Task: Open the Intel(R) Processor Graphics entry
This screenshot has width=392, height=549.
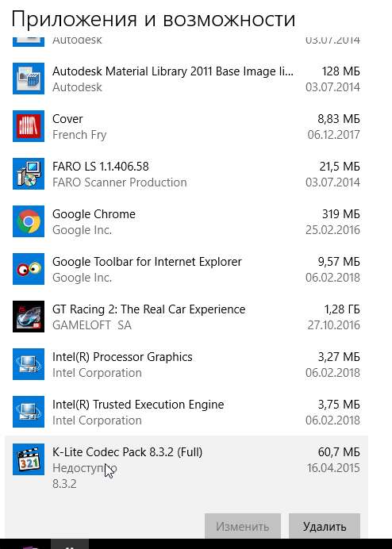Action: coord(186,364)
